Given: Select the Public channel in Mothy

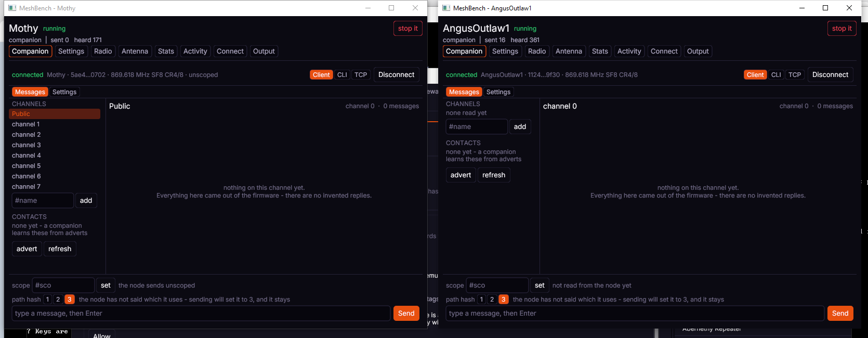Looking at the screenshot, I should (56, 114).
